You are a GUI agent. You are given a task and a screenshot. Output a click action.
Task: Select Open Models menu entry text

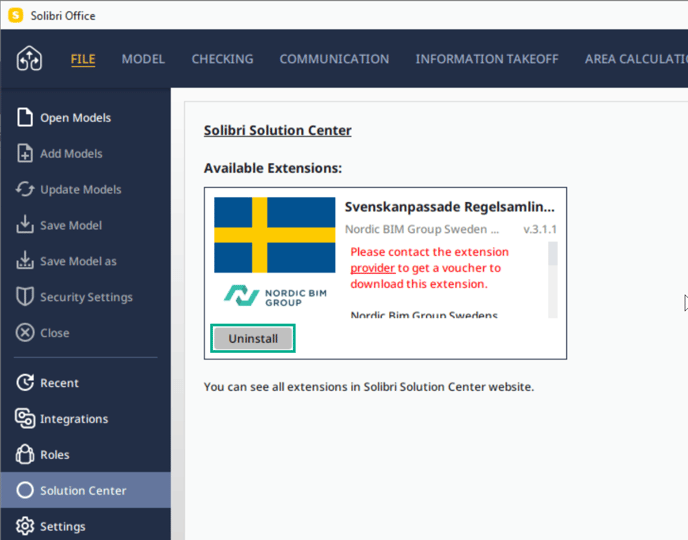75,118
